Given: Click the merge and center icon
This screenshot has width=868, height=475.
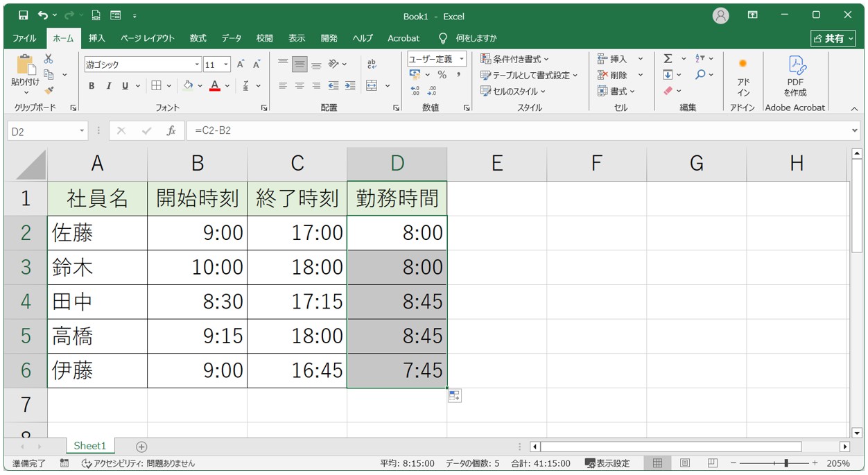Looking at the screenshot, I should 372,86.
